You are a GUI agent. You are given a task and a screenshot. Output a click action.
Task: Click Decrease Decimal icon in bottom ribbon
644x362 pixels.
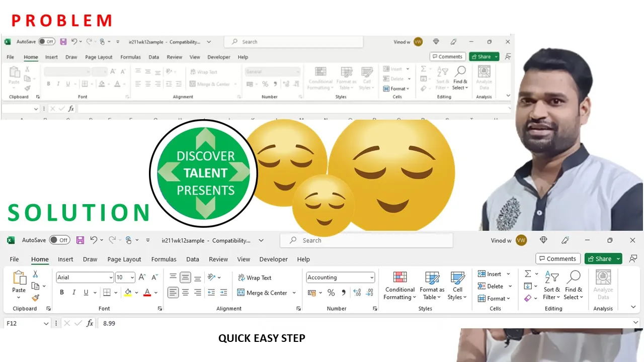(x=370, y=293)
